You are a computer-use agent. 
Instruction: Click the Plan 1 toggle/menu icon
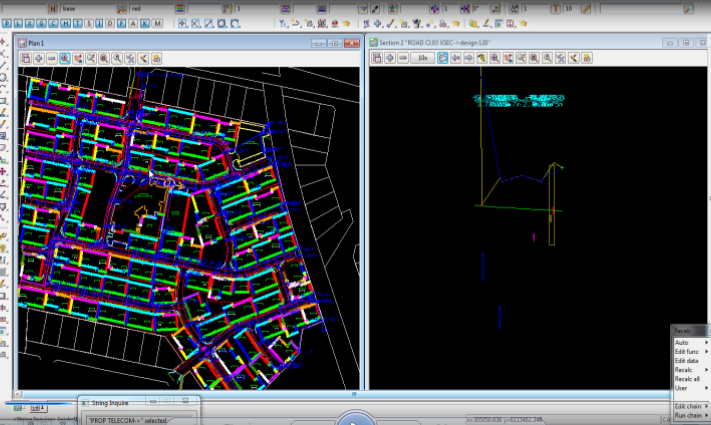26,58
